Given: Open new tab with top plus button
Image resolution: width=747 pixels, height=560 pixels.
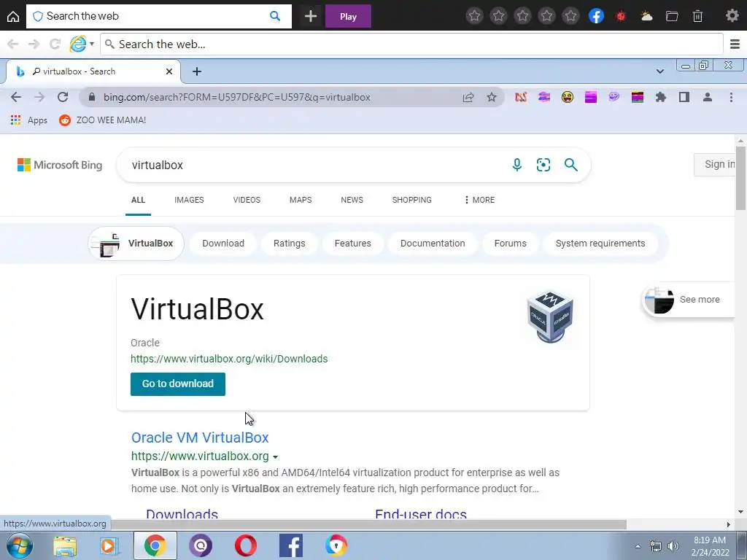Looking at the screenshot, I should coord(311,16).
